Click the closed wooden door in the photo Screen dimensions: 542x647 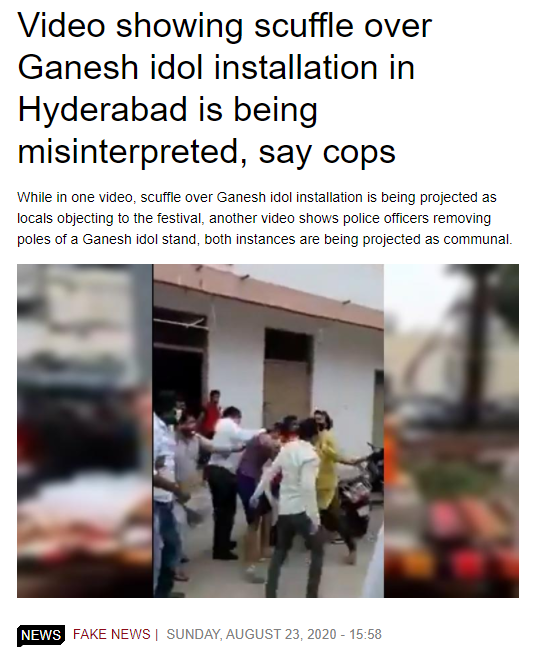point(286,388)
